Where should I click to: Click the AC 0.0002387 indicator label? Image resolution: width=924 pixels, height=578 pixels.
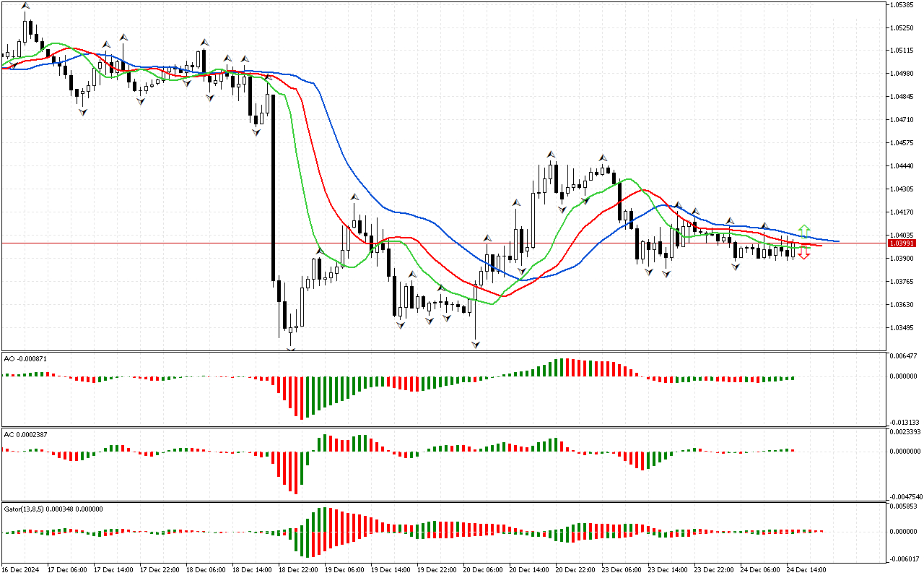pos(27,435)
